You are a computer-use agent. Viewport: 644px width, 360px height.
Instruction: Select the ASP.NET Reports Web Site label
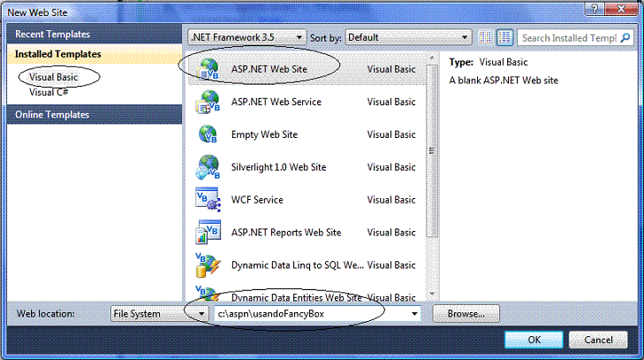[286, 233]
